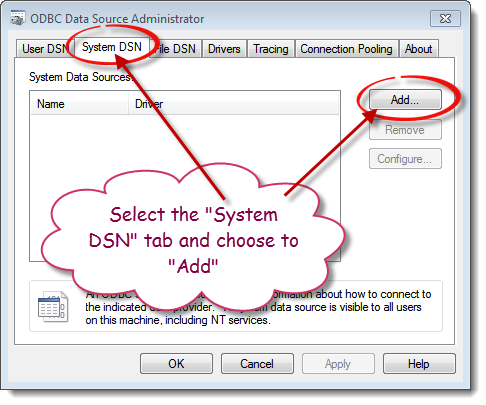Sort data sources by Driver column
The width and height of the screenshot is (486, 405).
[x=233, y=104]
